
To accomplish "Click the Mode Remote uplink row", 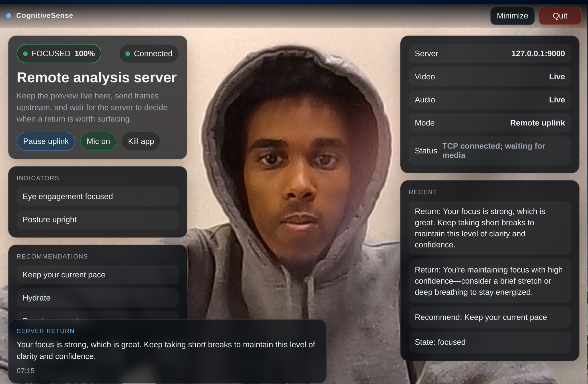I will pos(489,123).
